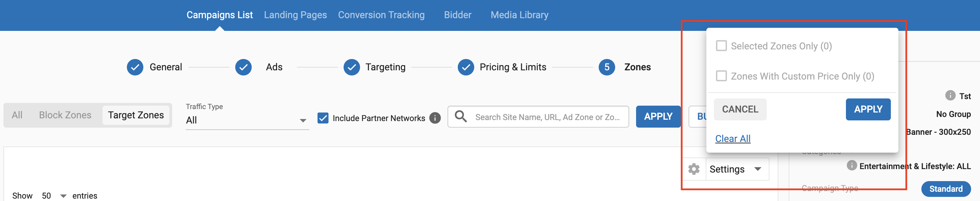Click the Clear All link
980x201 pixels.
(733, 139)
